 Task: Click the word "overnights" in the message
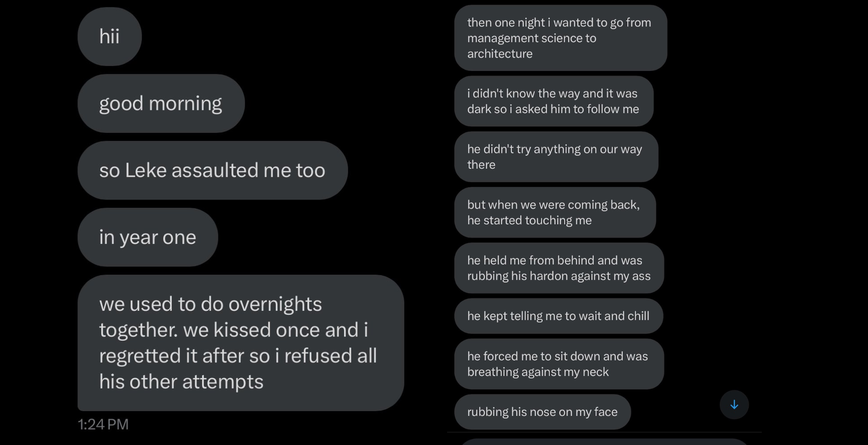pos(275,304)
